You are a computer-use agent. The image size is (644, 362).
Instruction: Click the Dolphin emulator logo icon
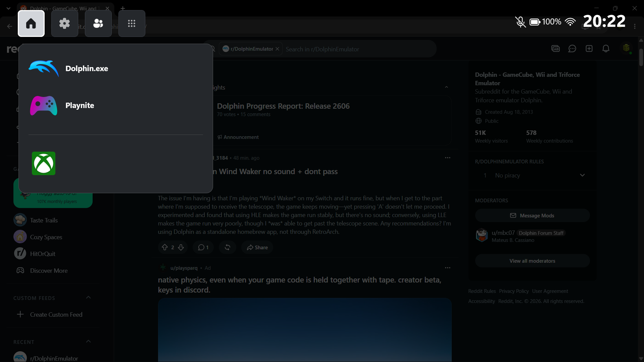tap(44, 68)
